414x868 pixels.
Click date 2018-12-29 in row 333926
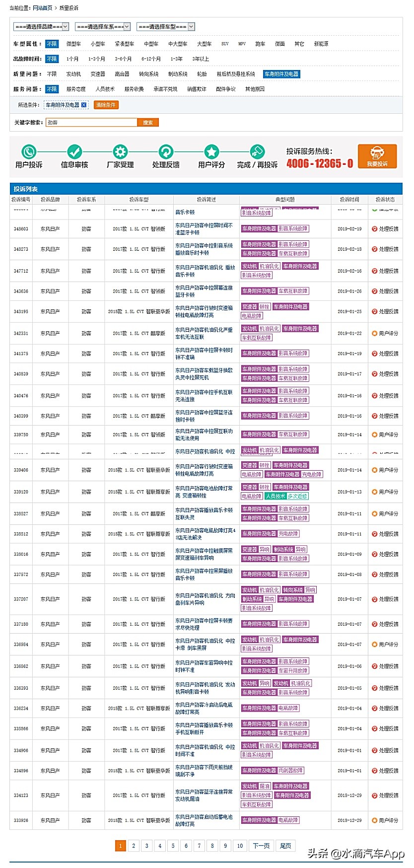(x=349, y=820)
